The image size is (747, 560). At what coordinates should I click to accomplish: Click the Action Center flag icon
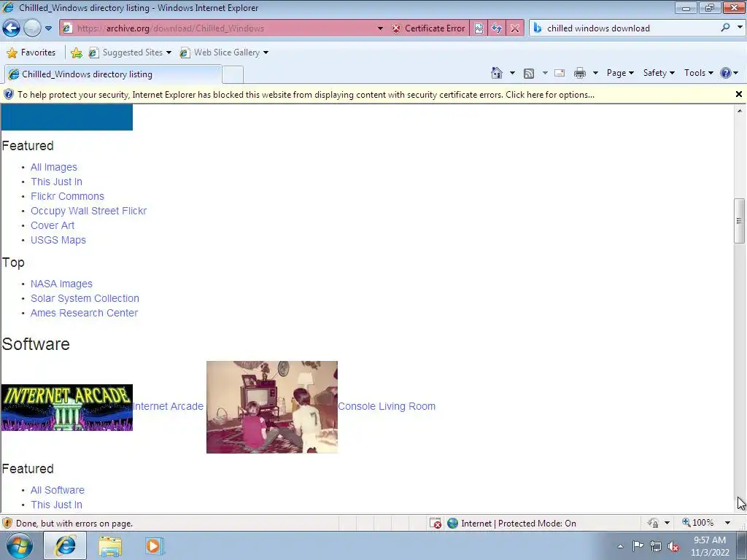(638, 546)
